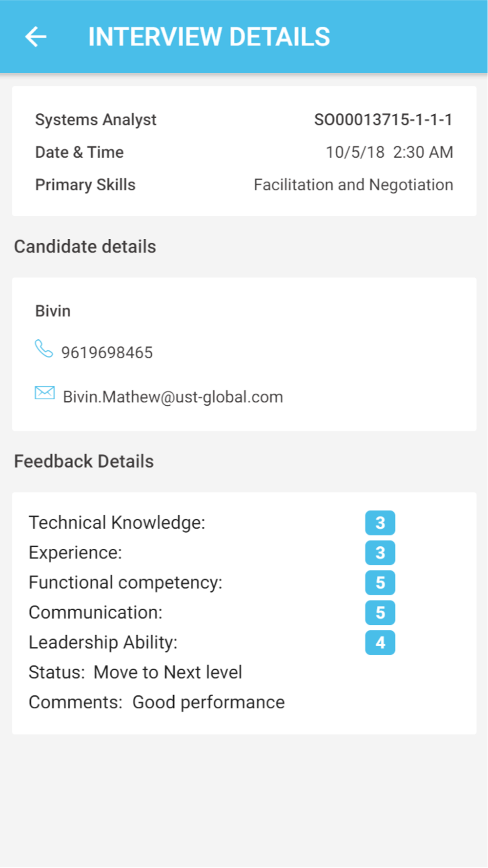Screen dimensions: 488x868
Task: Tap candidate name Bivin
Action: (x=53, y=311)
